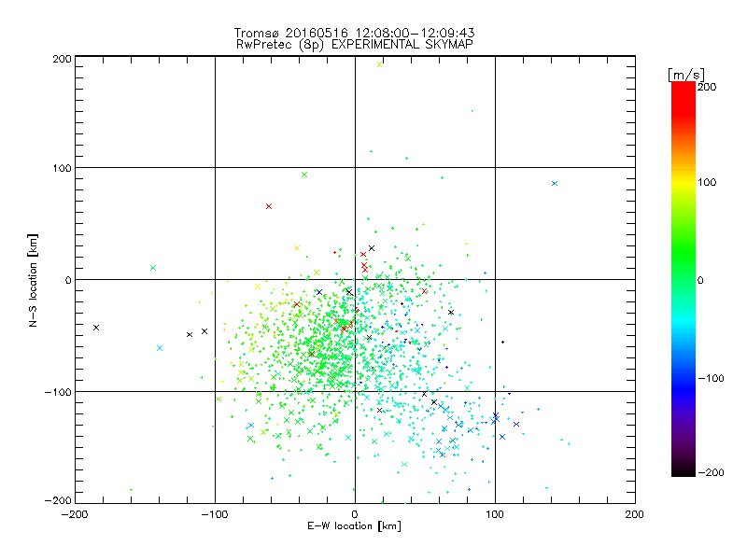
Task: Click the yellow-green X marker near N-S 195 at top
Action: (x=380, y=64)
